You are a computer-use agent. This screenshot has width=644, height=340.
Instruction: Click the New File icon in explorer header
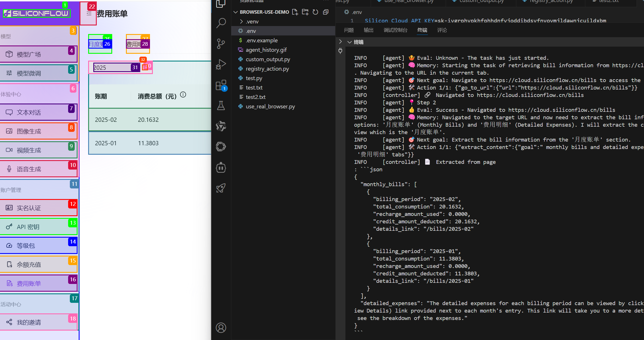(295, 12)
